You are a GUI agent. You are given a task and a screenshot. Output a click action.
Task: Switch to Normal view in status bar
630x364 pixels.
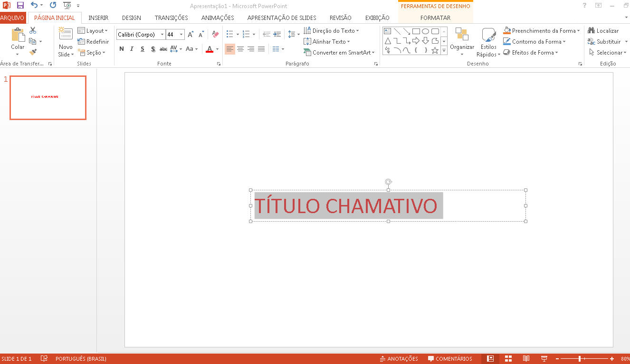click(491, 359)
